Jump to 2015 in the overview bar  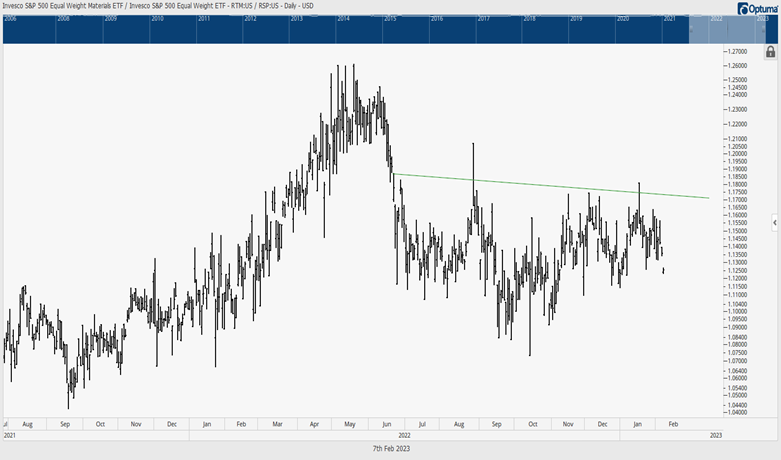[x=390, y=19]
